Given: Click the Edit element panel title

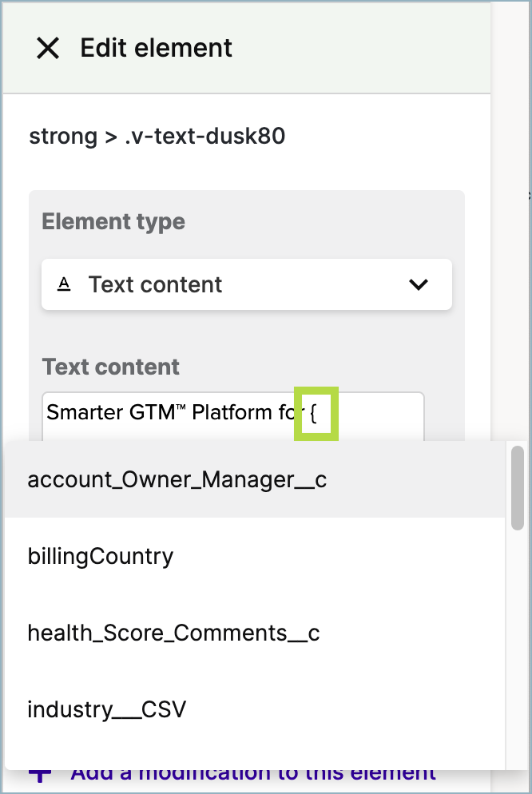Looking at the screenshot, I should click(x=156, y=49).
